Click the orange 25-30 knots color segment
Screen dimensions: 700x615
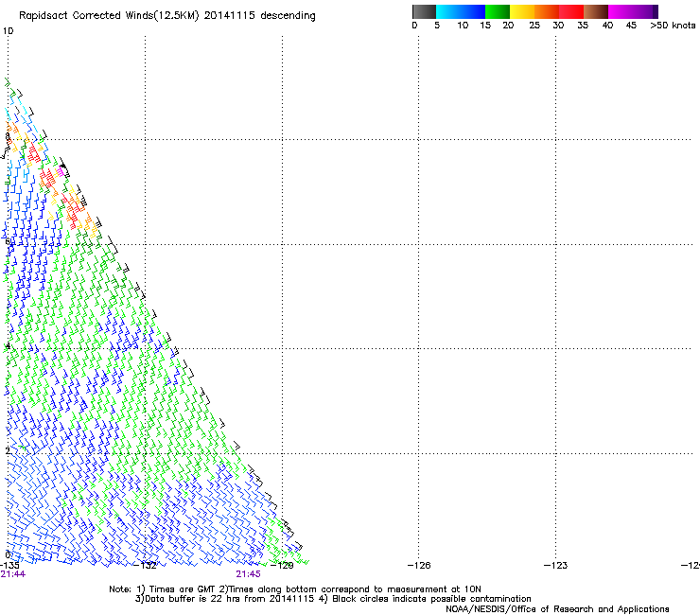pos(547,11)
